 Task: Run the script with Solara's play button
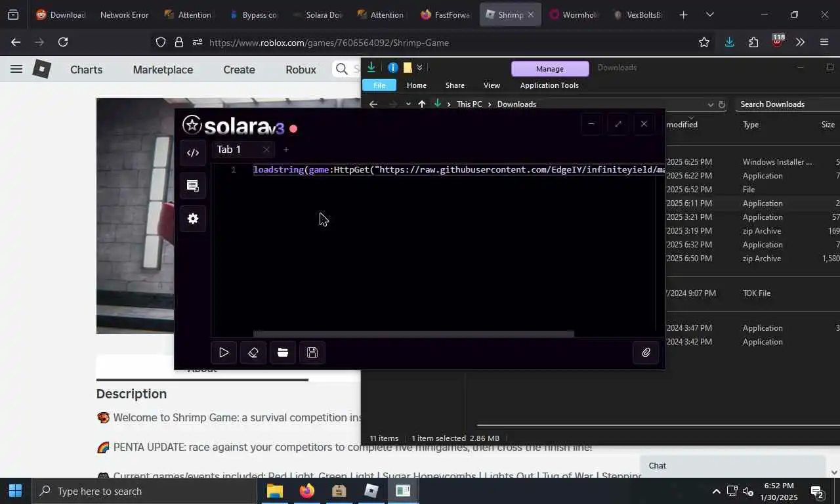tap(224, 352)
